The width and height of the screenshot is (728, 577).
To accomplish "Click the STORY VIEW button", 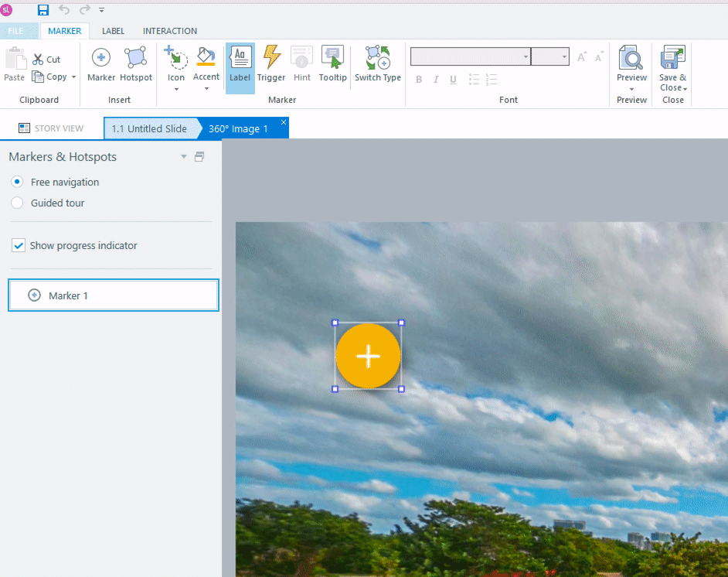I will point(51,128).
